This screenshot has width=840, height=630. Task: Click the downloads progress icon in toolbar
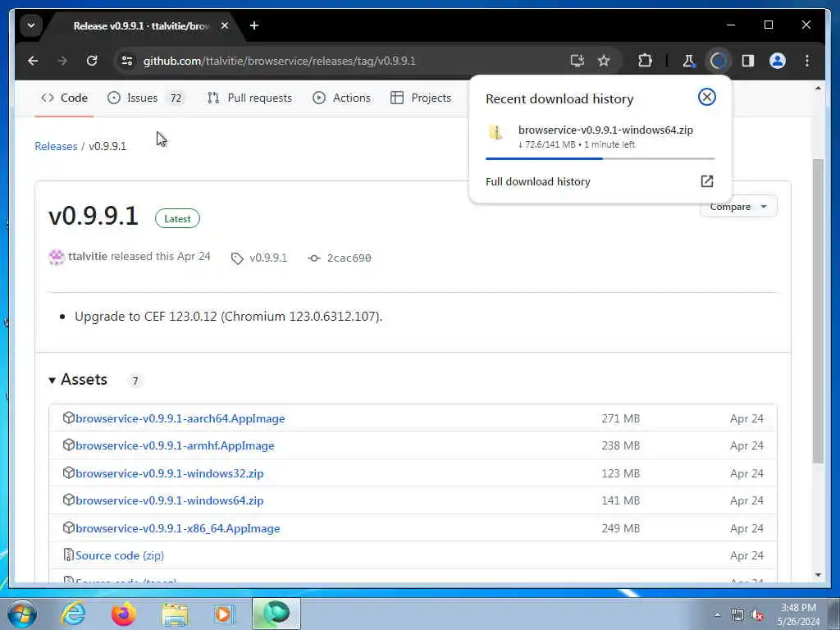click(718, 61)
